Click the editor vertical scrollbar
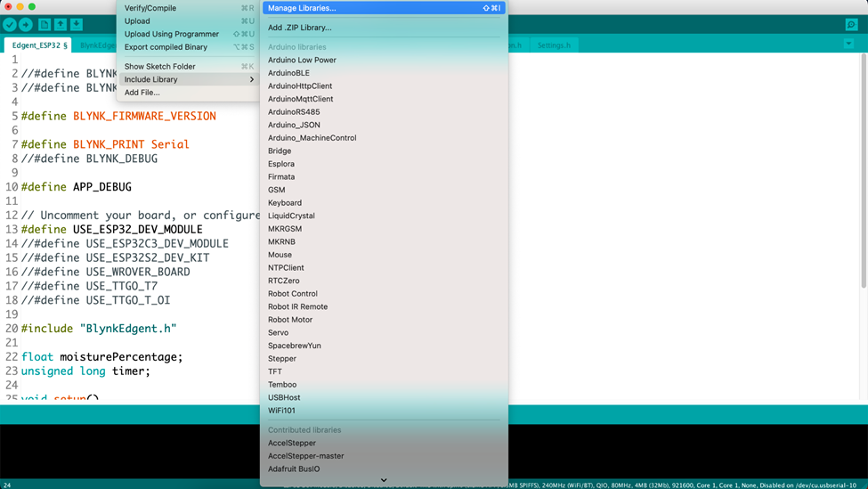The image size is (868, 489). 864,171
